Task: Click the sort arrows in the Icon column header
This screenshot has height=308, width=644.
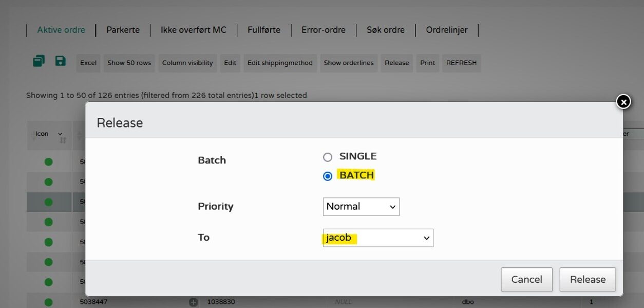Action: click(63, 140)
